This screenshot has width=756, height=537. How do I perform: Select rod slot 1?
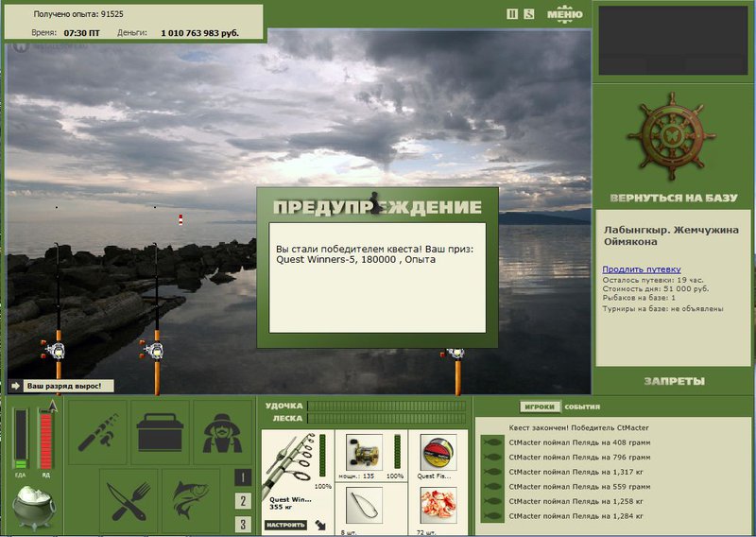pos(243,477)
